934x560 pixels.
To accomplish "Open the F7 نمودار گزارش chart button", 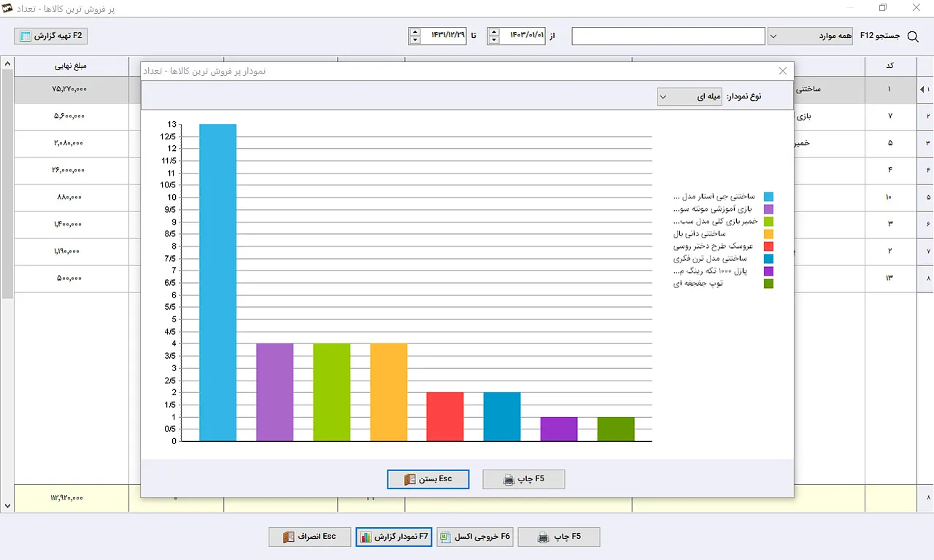I will (394, 537).
